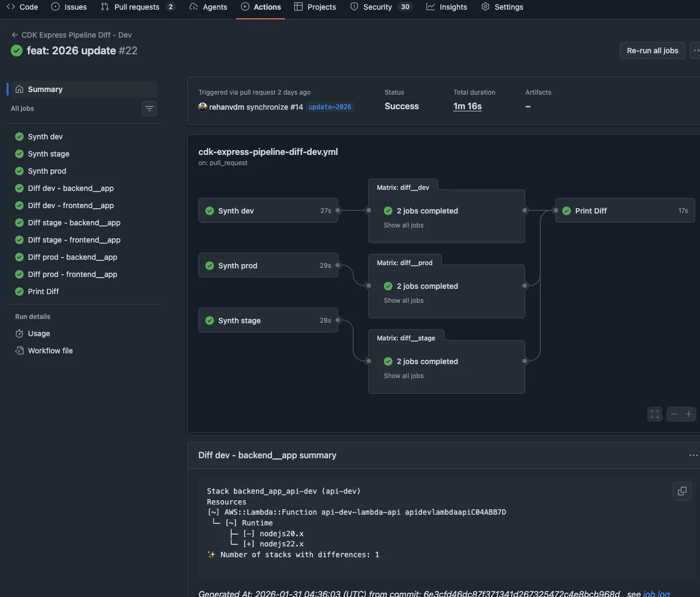
Task: Click the Re-run all jobs button
Action: tap(652, 50)
